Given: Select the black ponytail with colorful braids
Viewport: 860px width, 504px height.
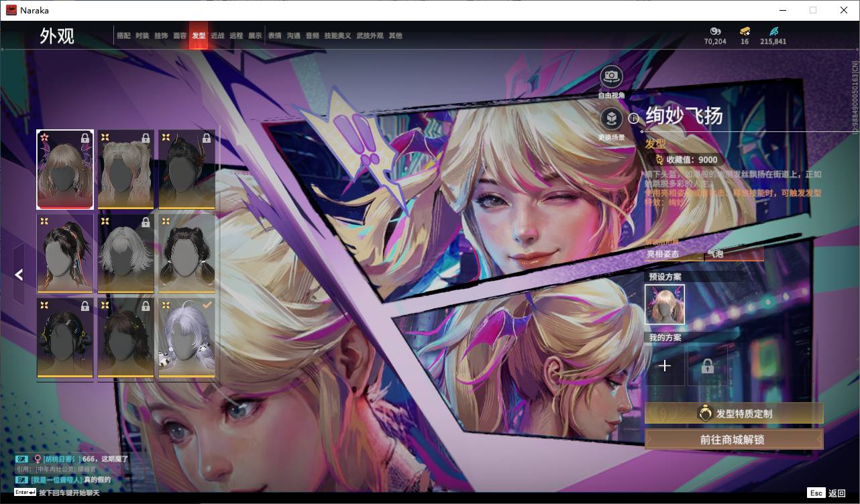Looking at the screenshot, I should coord(65,253).
